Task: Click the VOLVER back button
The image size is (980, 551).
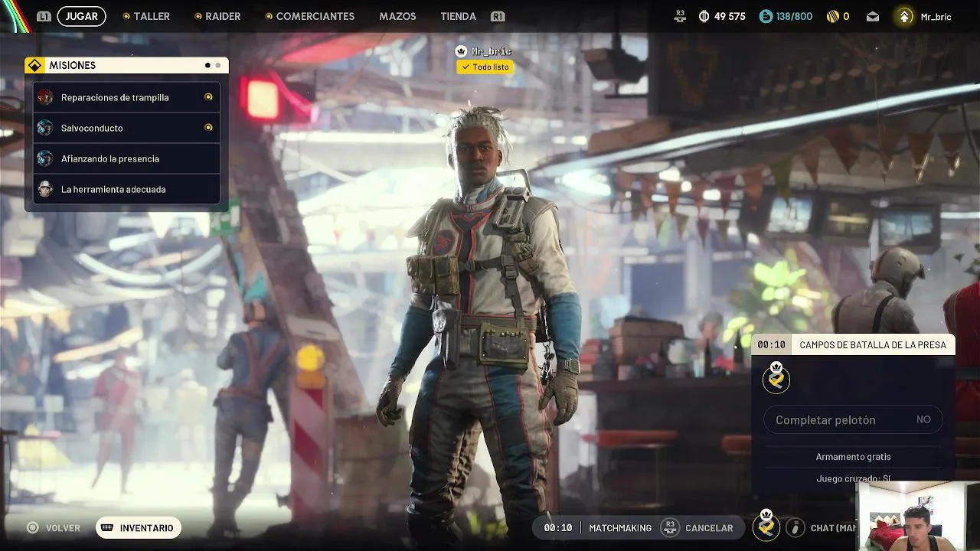Action: pyautogui.click(x=54, y=528)
